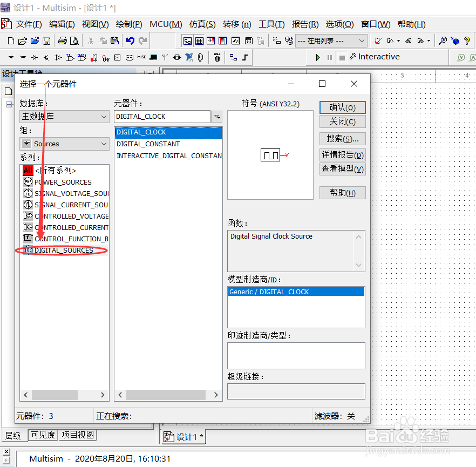Viewport: 476px width, 467px height.
Task: Click the component name search field
Action: pos(162,117)
